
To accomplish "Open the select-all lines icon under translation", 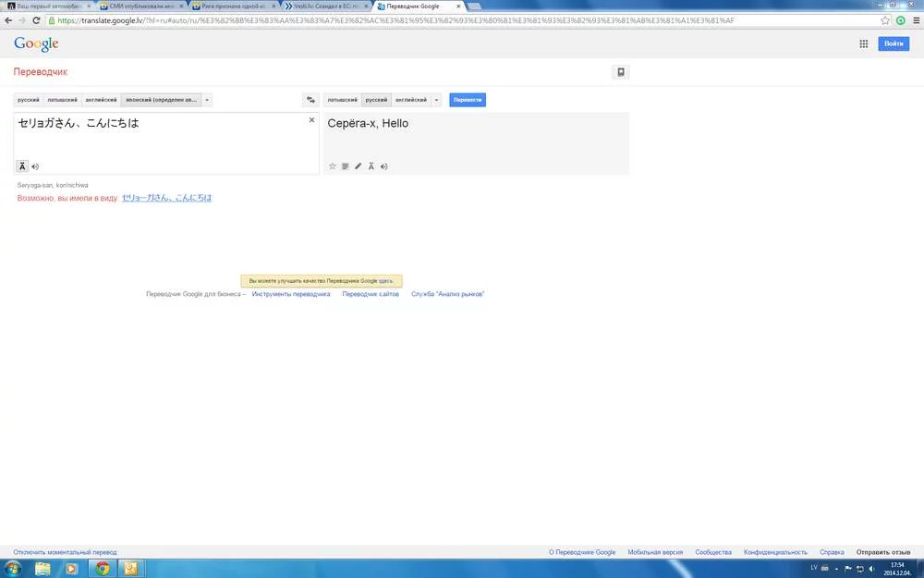I will tap(346, 166).
